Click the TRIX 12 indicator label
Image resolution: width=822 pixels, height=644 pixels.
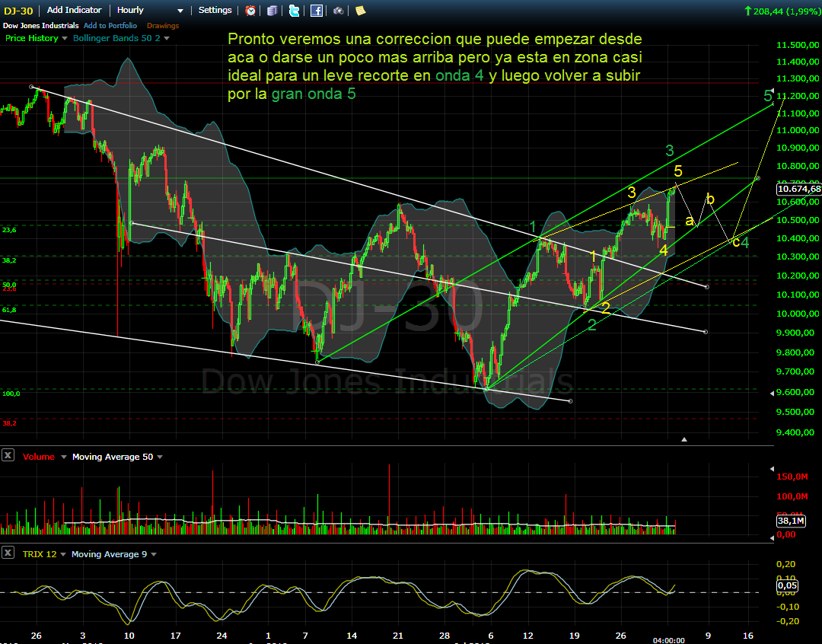pos(40,554)
